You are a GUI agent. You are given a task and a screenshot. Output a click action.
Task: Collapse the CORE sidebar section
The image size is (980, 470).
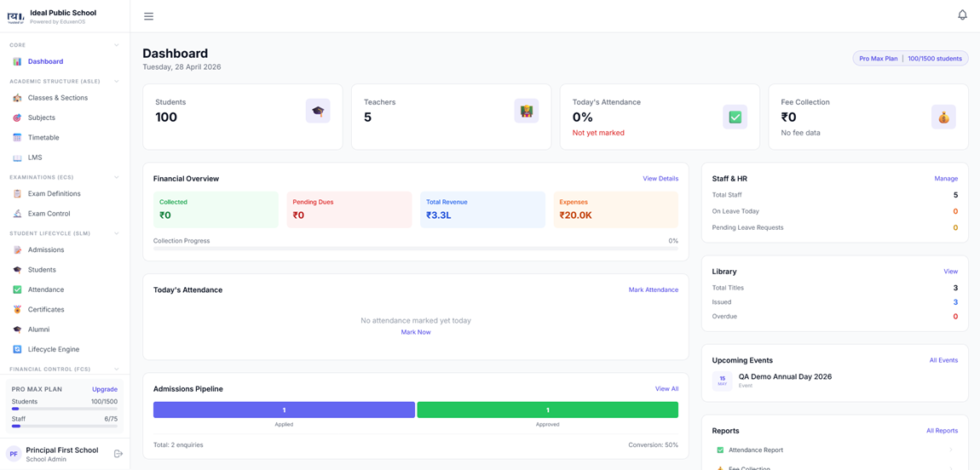pos(116,45)
